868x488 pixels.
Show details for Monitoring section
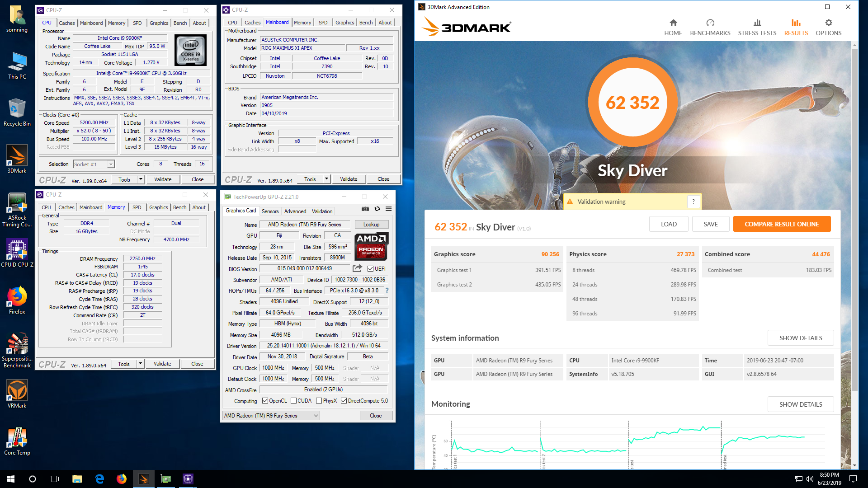(801, 404)
